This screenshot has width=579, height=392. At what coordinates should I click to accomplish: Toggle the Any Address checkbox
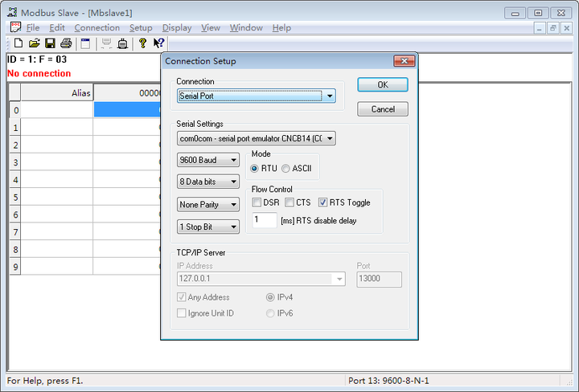pyautogui.click(x=181, y=297)
